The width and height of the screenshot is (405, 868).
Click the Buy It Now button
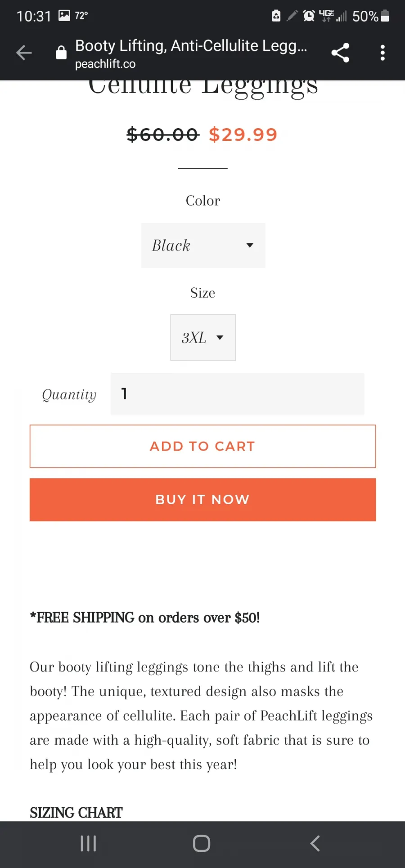[x=203, y=500]
